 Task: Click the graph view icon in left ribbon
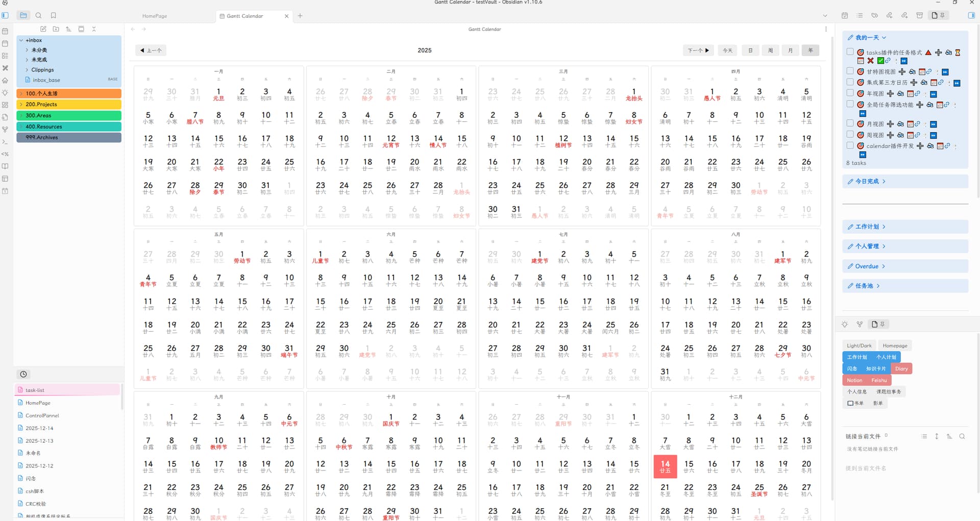[5, 129]
